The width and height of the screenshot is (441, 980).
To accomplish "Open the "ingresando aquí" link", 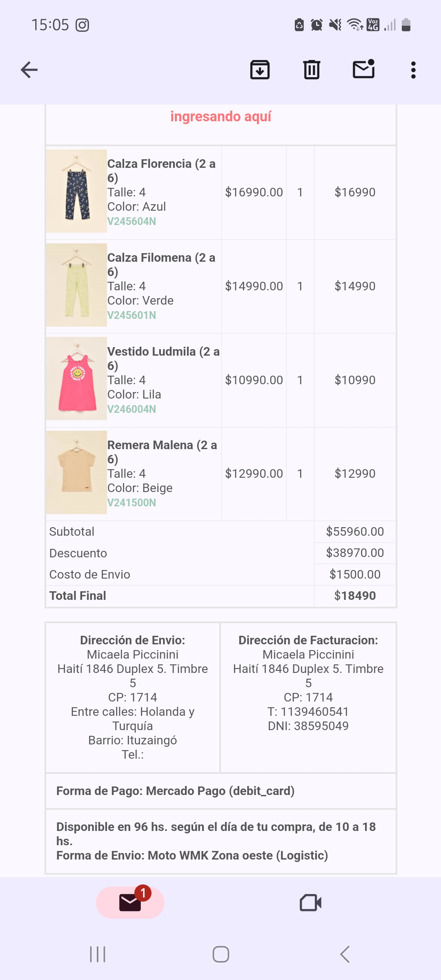I will click(220, 117).
